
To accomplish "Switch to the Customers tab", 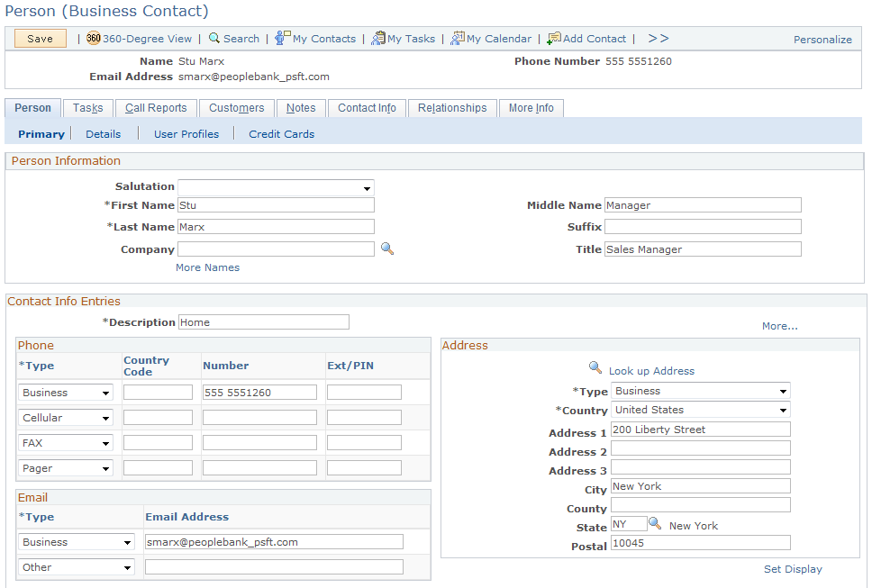I will pyautogui.click(x=236, y=108).
